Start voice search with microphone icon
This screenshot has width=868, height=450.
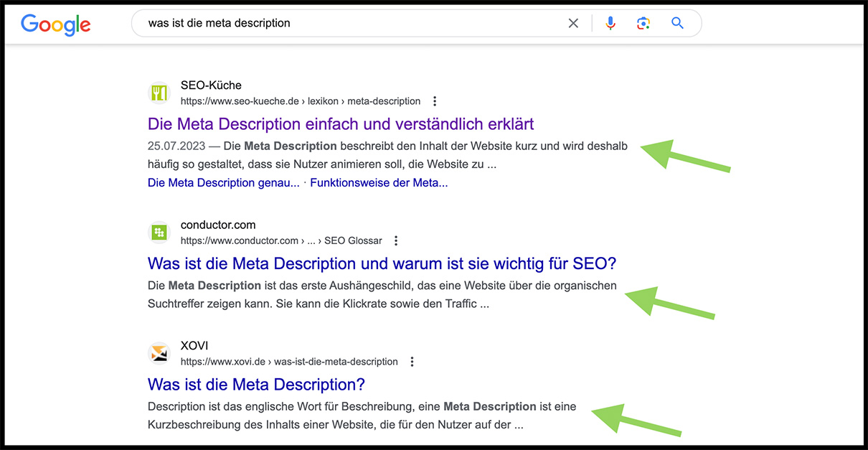610,24
